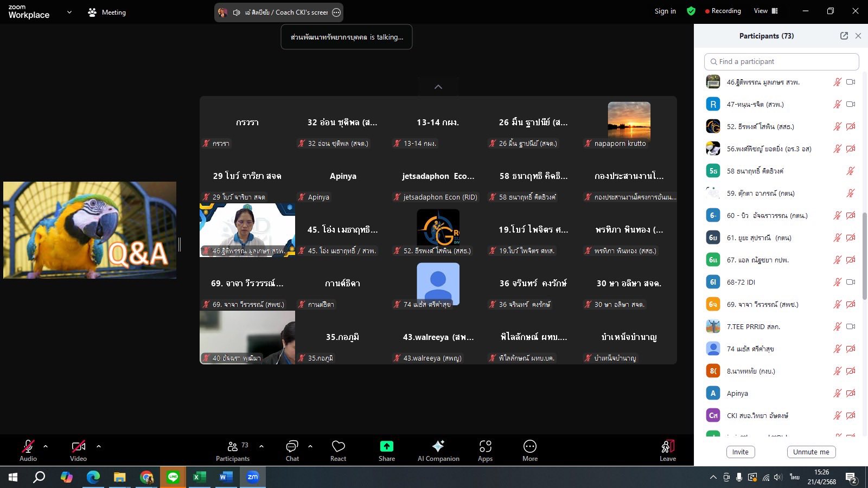
Task: Open Zoom Workplace dropdown chevron
Action: (x=69, y=12)
